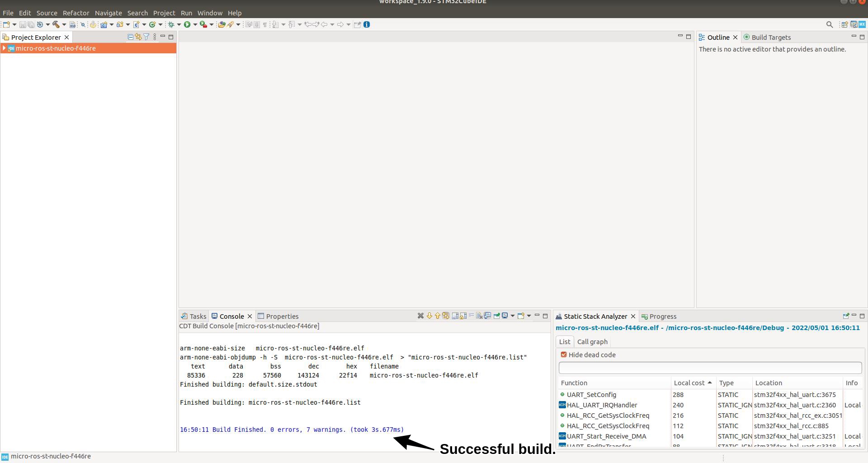Screen dimensions: 868x463
Task: Sort by the Type column header
Action: (x=734, y=383)
